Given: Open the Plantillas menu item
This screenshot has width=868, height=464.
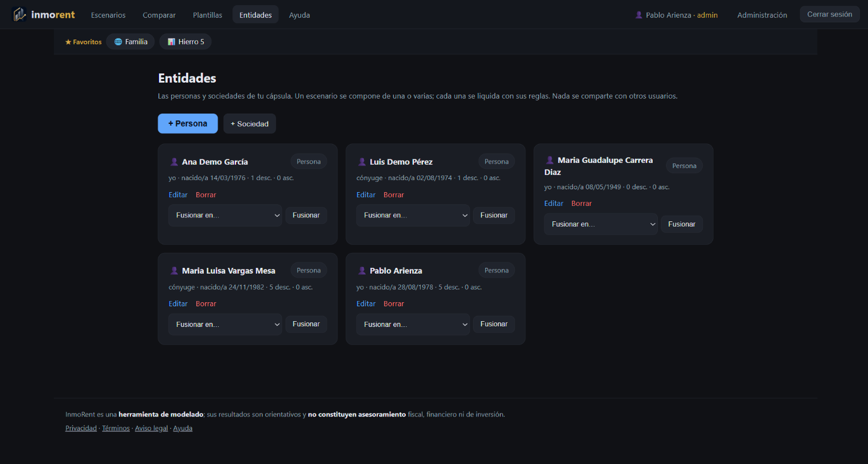Looking at the screenshot, I should (207, 15).
